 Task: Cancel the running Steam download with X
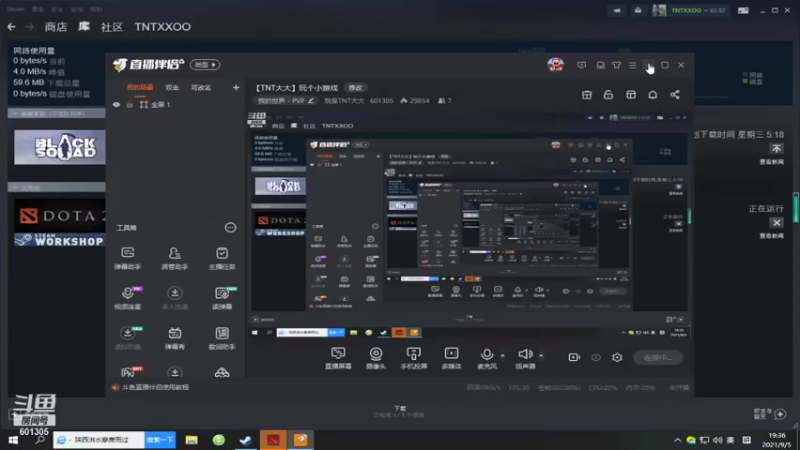click(x=777, y=222)
